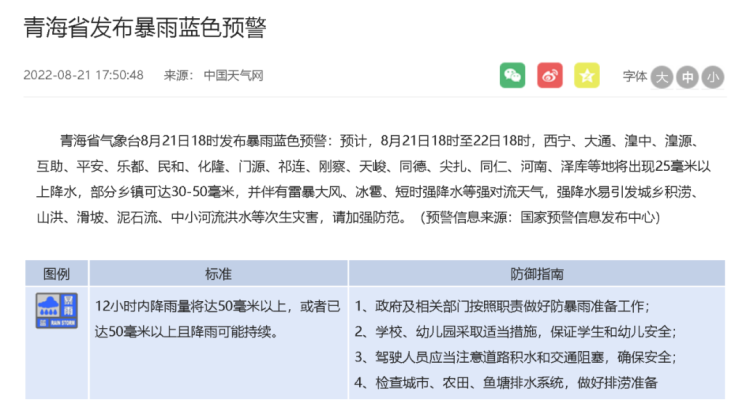Select the 防御指南 column header

[x=536, y=273]
